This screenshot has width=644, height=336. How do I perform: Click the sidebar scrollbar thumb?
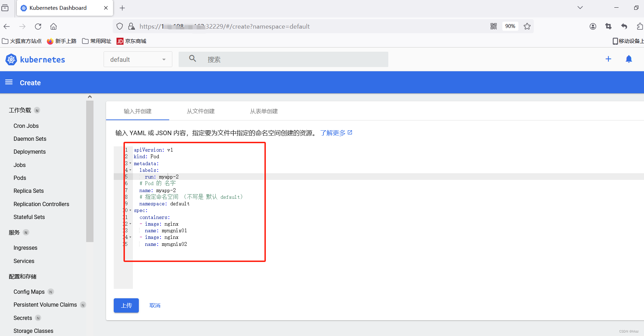coord(90,171)
